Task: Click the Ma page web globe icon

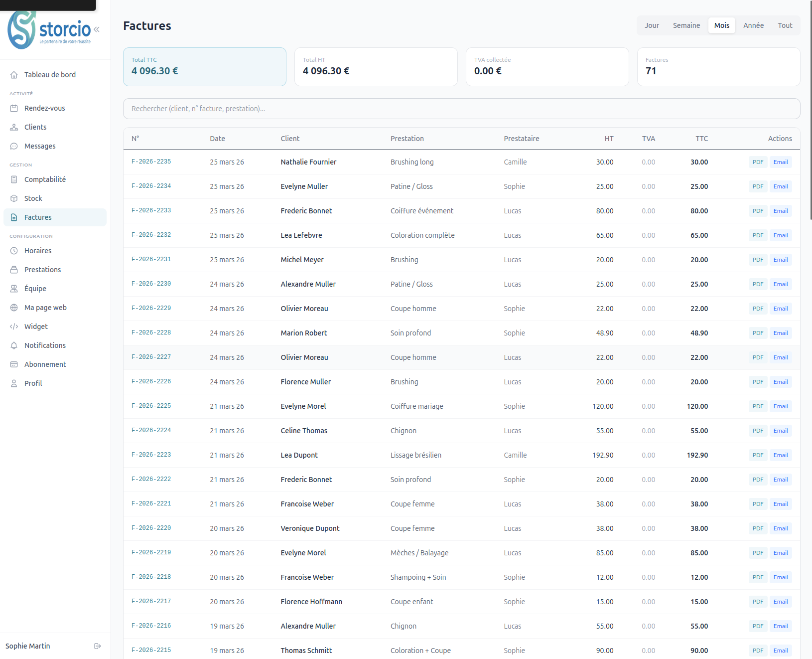Action: pyautogui.click(x=14, y=308)
